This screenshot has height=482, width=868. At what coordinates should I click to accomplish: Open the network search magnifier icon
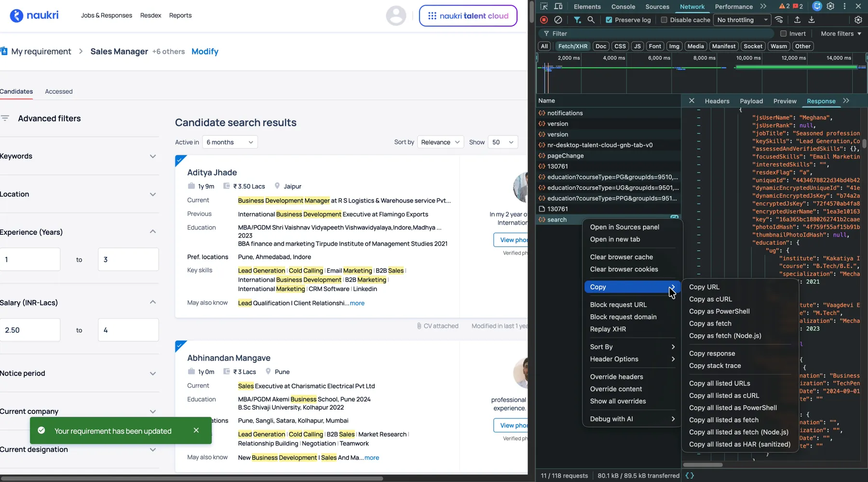[x=591, y=20]
